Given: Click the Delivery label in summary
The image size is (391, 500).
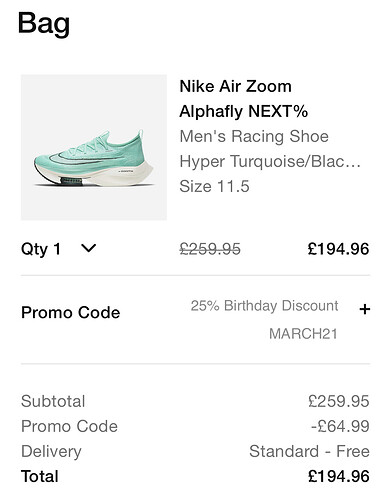Looking at the screenshot, I should click(51, 452).
